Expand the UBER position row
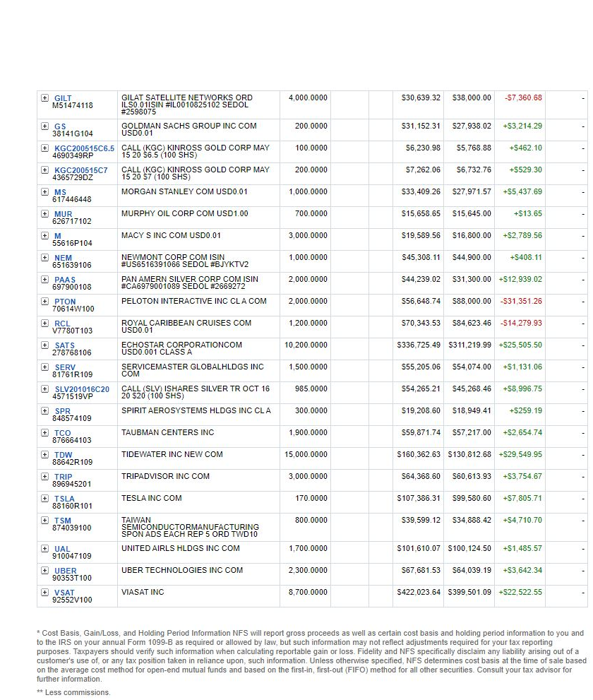Image resolution: width=593 pixels, height=700 pixels. click(44, 570)
